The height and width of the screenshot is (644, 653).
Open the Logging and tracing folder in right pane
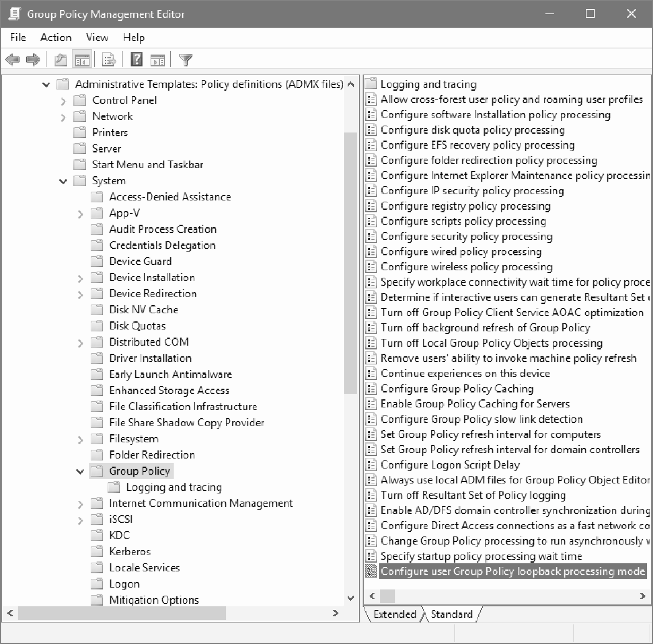click(428, 84)
